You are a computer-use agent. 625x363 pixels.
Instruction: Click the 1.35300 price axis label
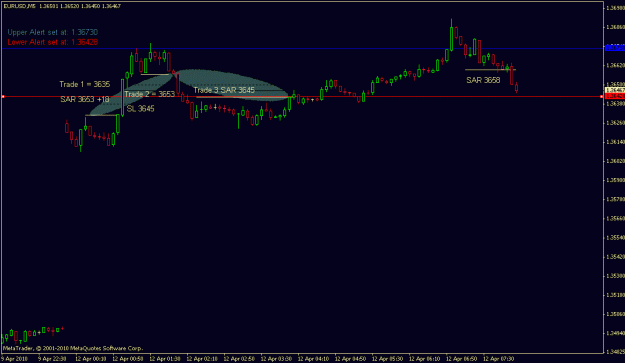[615, 276]
